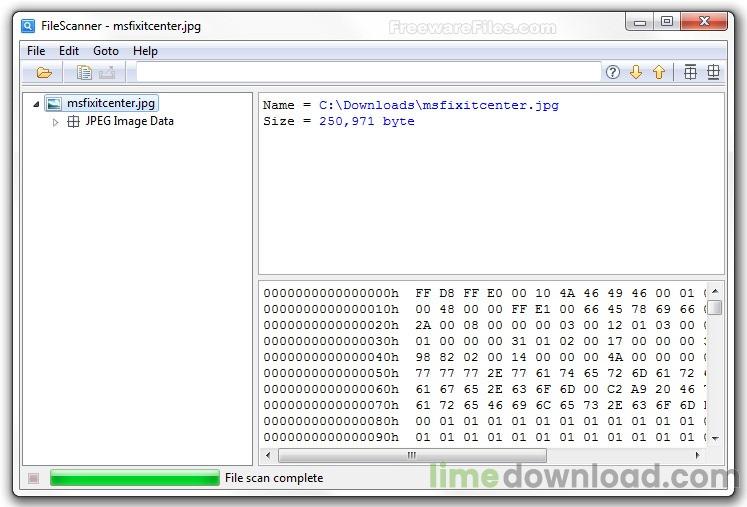Image resolution: width=747 pixels, height=507 pixels.
Task: Click the first grid layout icon
Action: click(x=690, y=72)
